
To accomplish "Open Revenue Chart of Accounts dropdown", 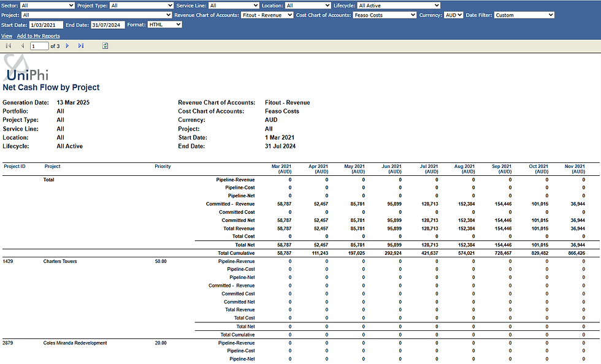I will 267,15.
